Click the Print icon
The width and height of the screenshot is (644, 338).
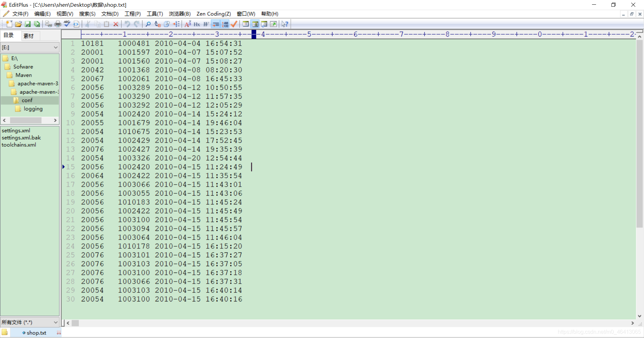58,24
